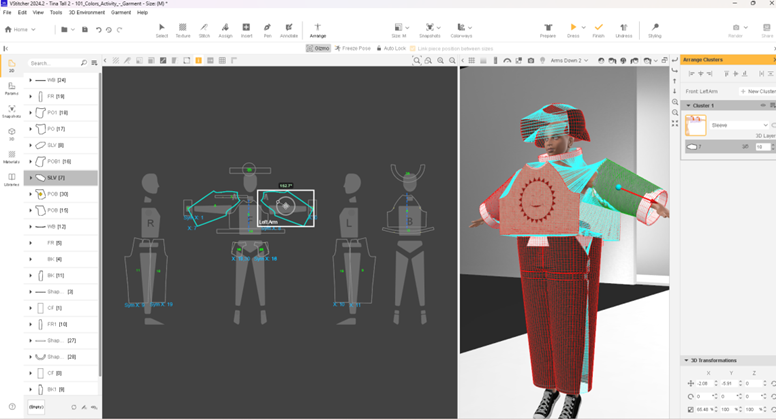
Task: Open the Garment menu
Action: click(120, 12)
